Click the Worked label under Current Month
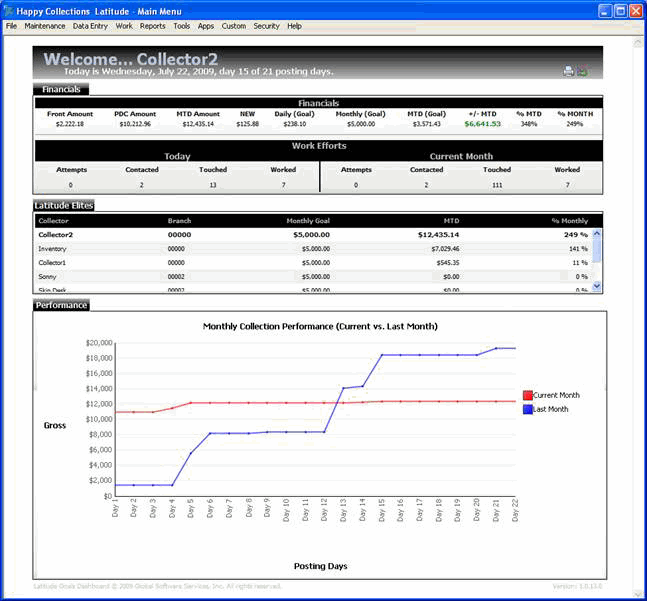Viewport: 647px width, 601px height. tap(567, 170)
